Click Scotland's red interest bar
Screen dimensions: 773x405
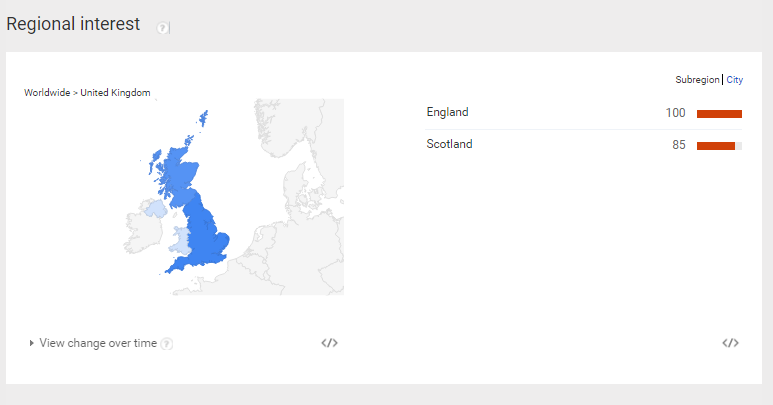tap(716, 146)
